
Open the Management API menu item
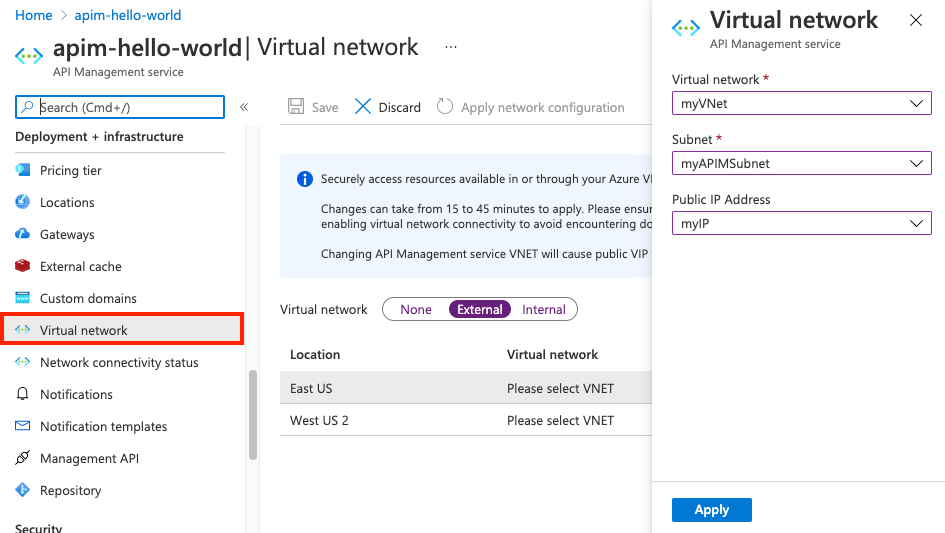tap(89, 458)
